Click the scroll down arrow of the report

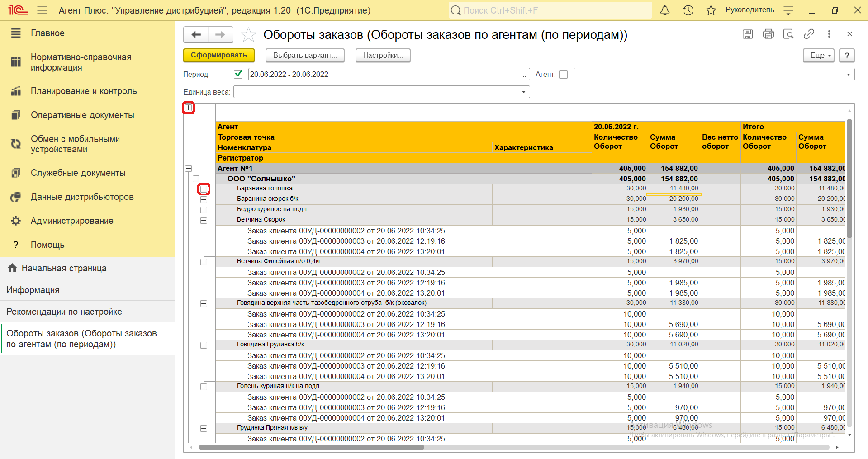849,435
